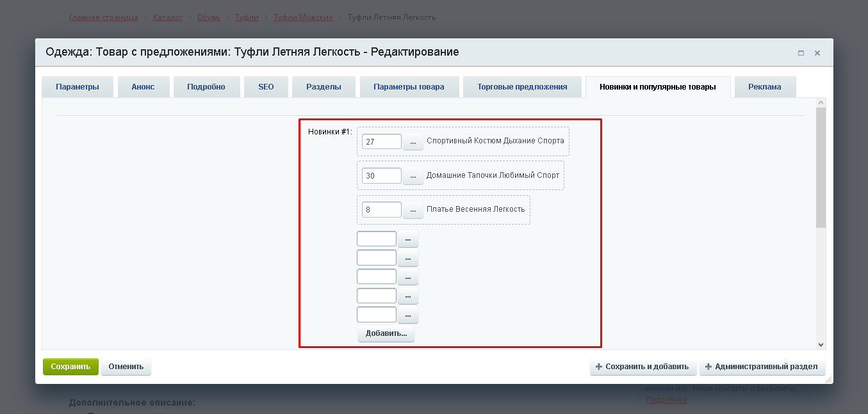868x414 pixels.
Task: Open element picker next to value 30
Action: click(x=413, y=176)
